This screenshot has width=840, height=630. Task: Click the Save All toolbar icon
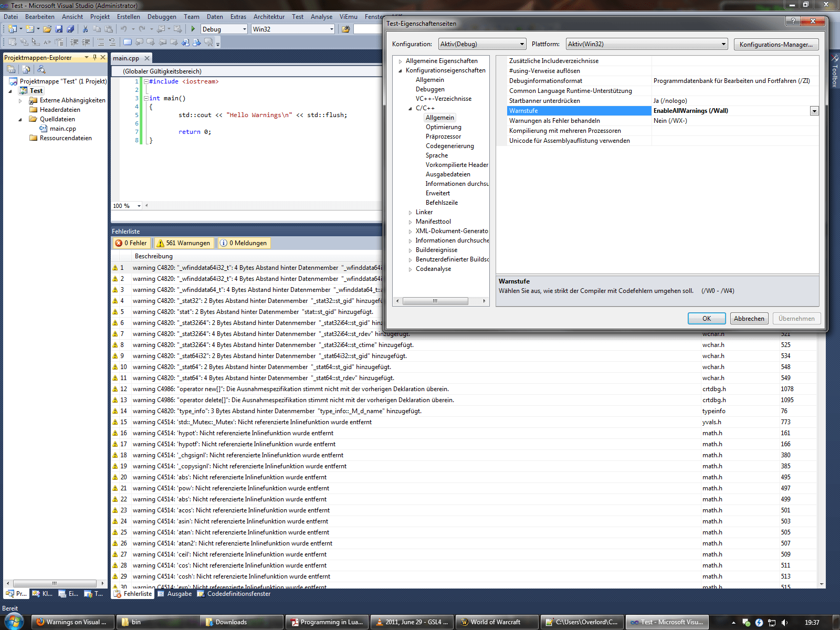coord(70,29)
